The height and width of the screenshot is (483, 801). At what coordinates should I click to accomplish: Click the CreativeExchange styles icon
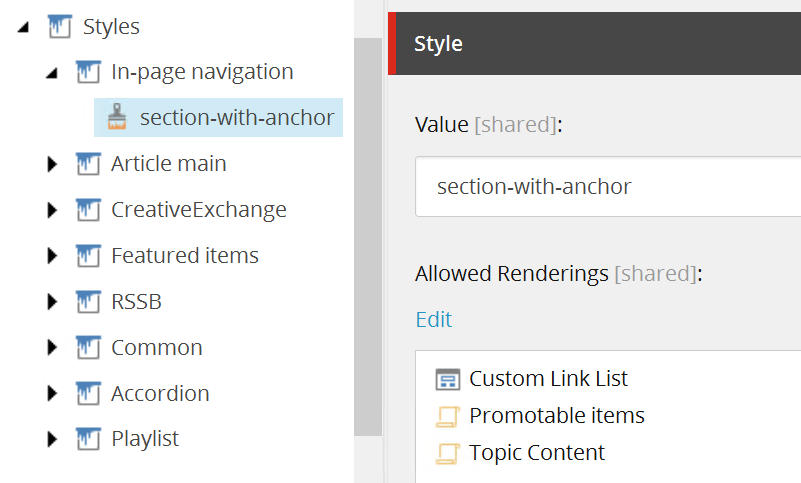pyautogui.click(x=89, y=210)
